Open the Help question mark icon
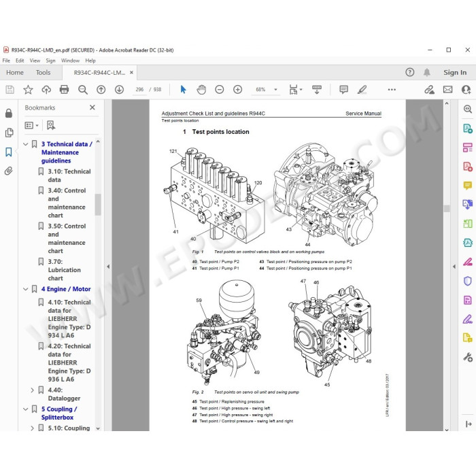The image size is (476, 476). (x=409, y=72)
